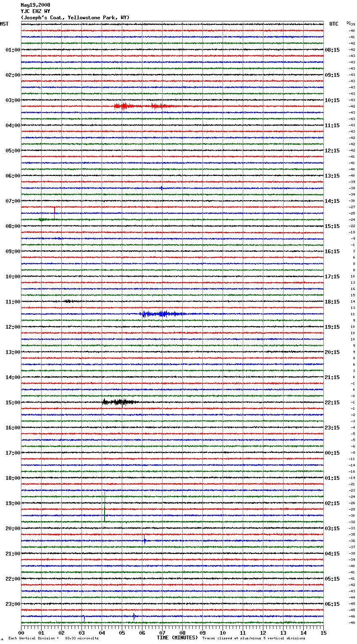Select the 02:00 MST time label
The image size is (357, 644).
coord(13,75)
